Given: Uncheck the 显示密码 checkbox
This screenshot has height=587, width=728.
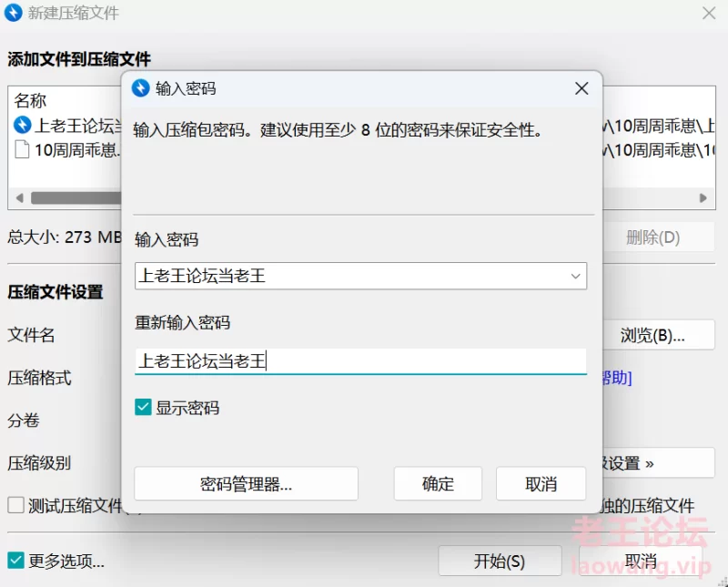Looking at the screenshot, I should pos(143,408).
